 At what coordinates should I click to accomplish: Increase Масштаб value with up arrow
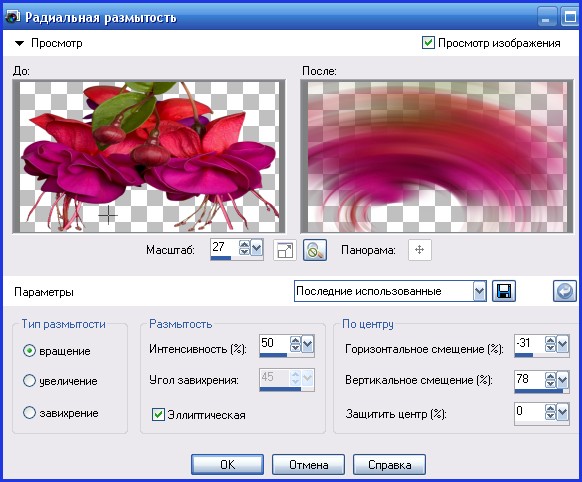[x=244, y=245]
